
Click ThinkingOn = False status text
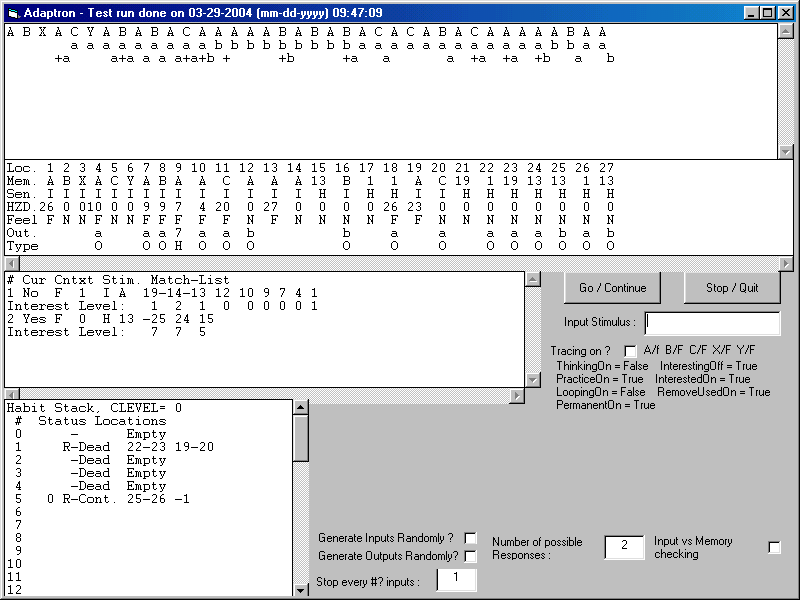(602, 366)
